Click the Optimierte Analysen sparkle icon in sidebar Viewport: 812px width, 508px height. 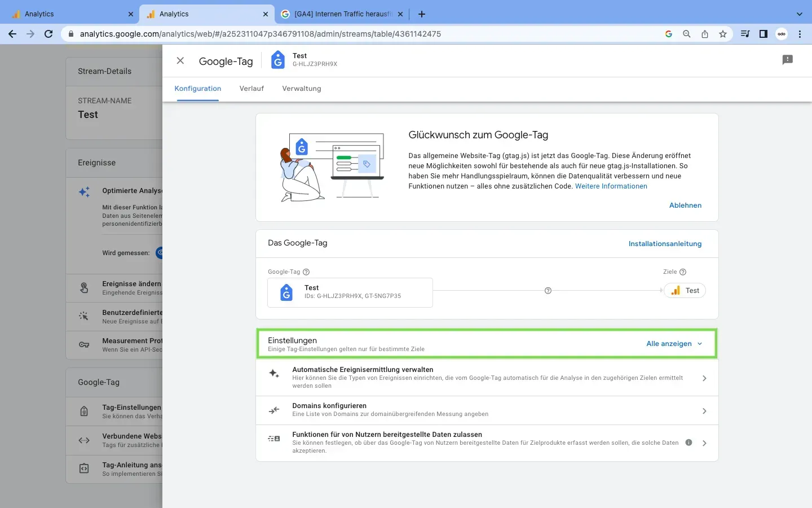pos(85,192)
